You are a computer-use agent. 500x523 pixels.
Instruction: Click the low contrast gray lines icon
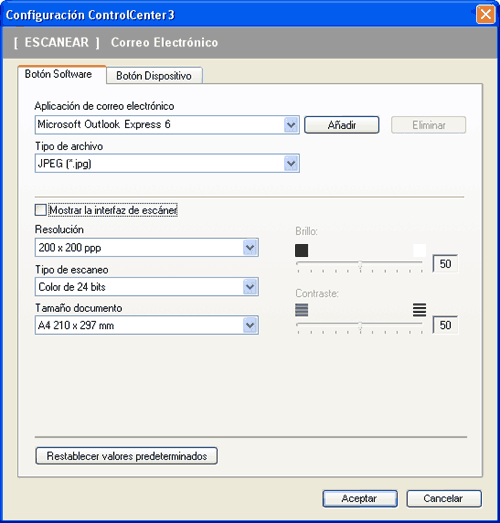(302, 310)
